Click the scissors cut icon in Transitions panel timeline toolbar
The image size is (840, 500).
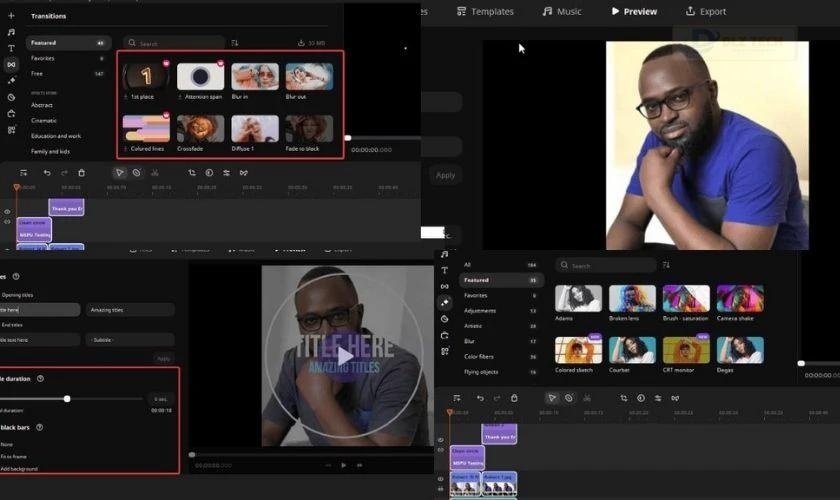(x=154, y=173)
